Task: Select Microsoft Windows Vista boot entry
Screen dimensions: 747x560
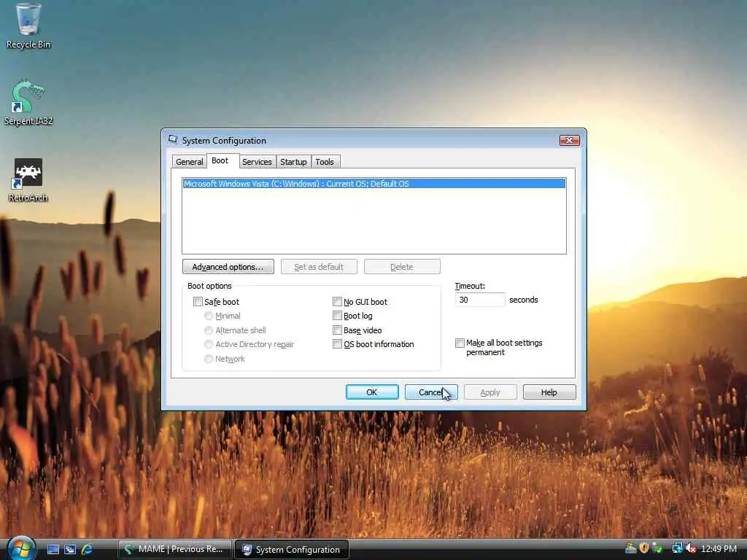Action: (x=374, y=184)
